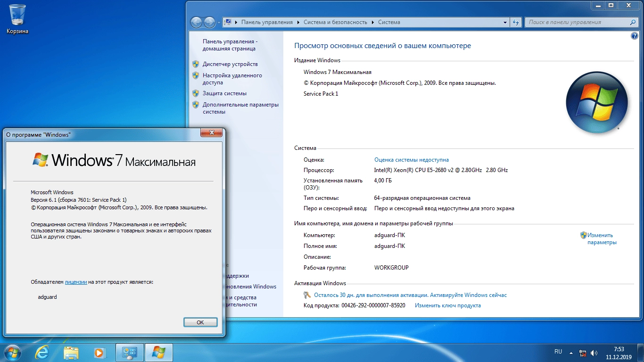Click the refresh button beside address bar
This screenshot has width=644, height=362.
(x=516, y=22)
